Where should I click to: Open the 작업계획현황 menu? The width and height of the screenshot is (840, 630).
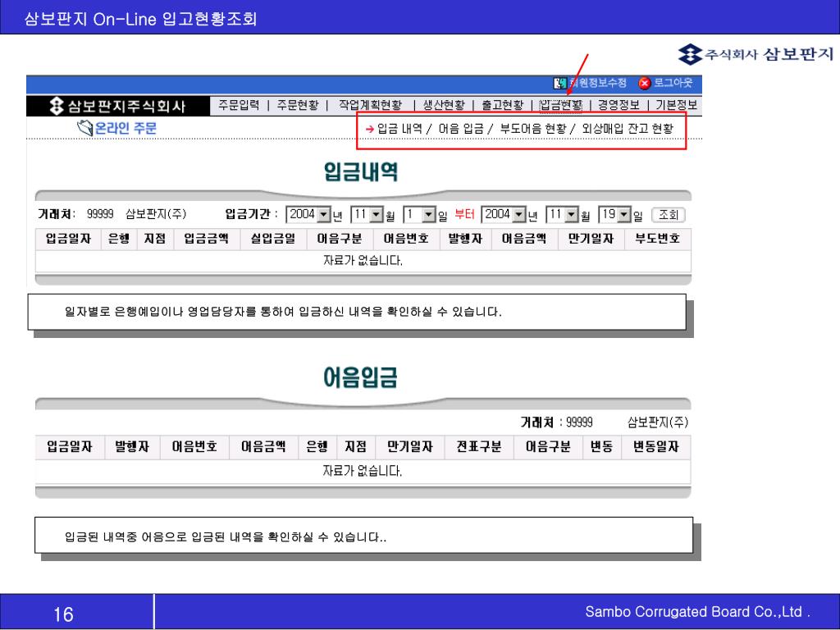pyautogui.click(x=370, y=105)
